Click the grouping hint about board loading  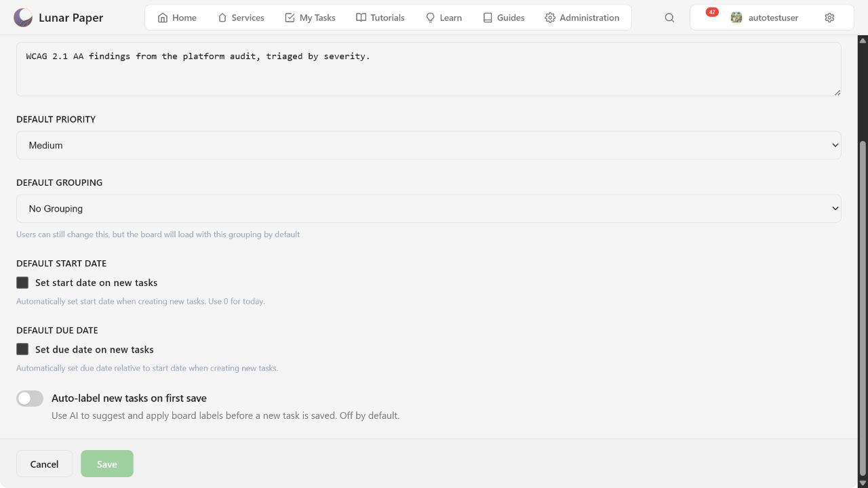[x=158, y=235]
